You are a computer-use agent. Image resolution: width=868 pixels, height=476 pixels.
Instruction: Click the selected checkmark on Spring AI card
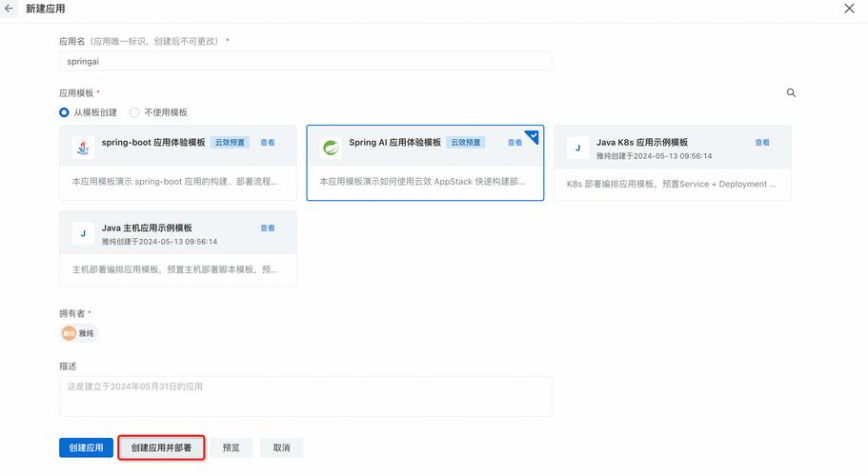533,135
